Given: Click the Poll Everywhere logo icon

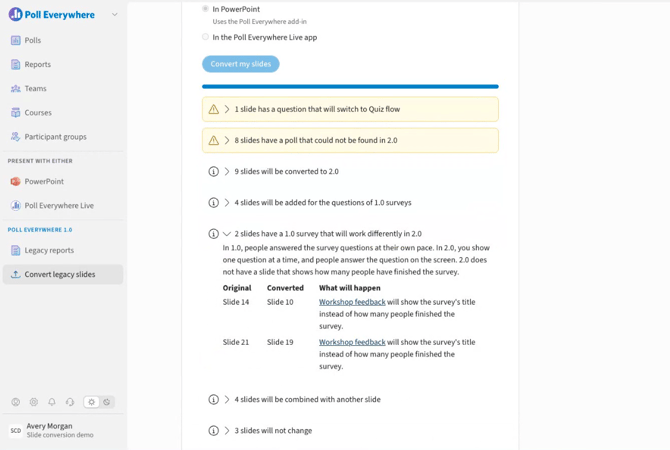Looking at the screenshot, I should [x=15, y=14].
